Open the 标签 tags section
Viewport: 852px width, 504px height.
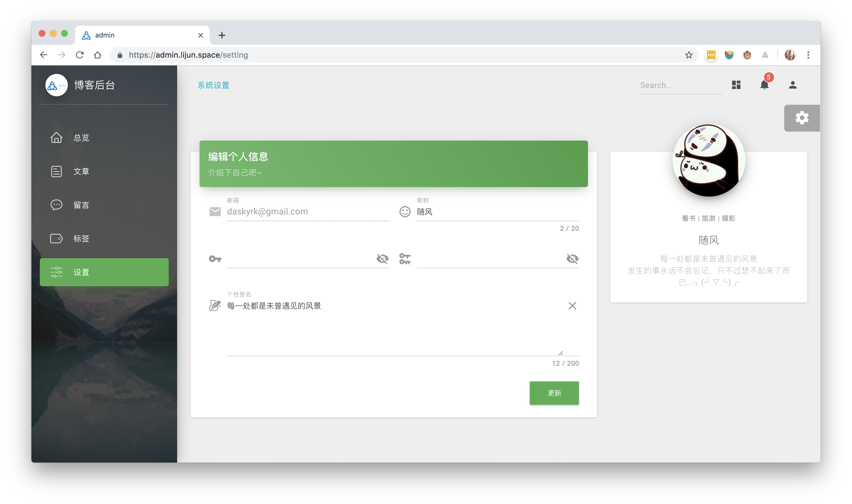coord(104,238)
